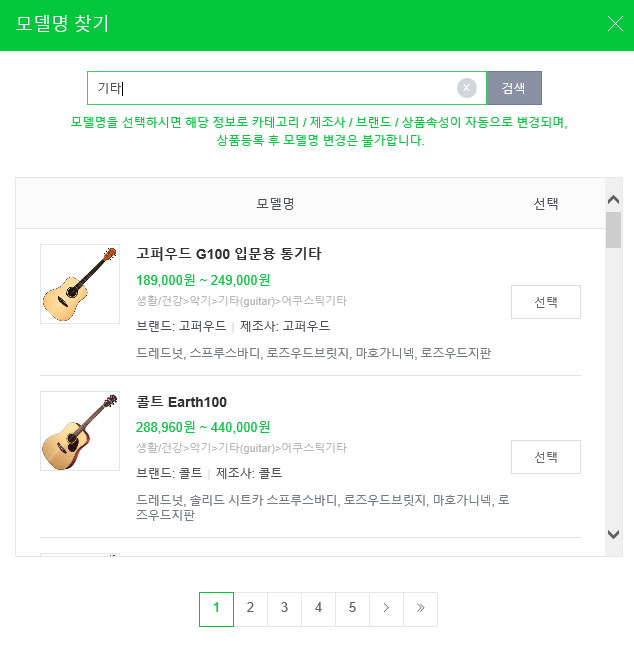Go to page 2 of results

tap(250, 607)
